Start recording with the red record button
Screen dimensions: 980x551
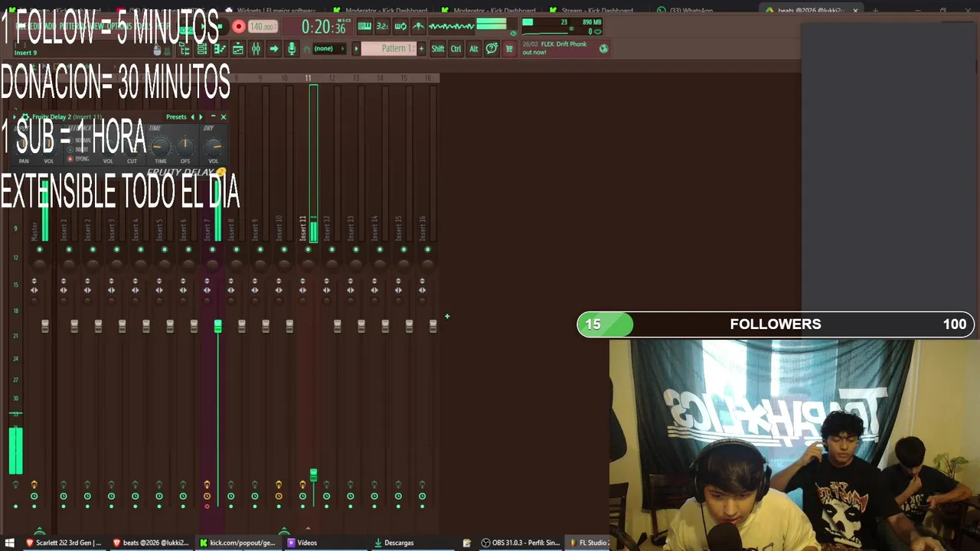[x=239, y=27]
